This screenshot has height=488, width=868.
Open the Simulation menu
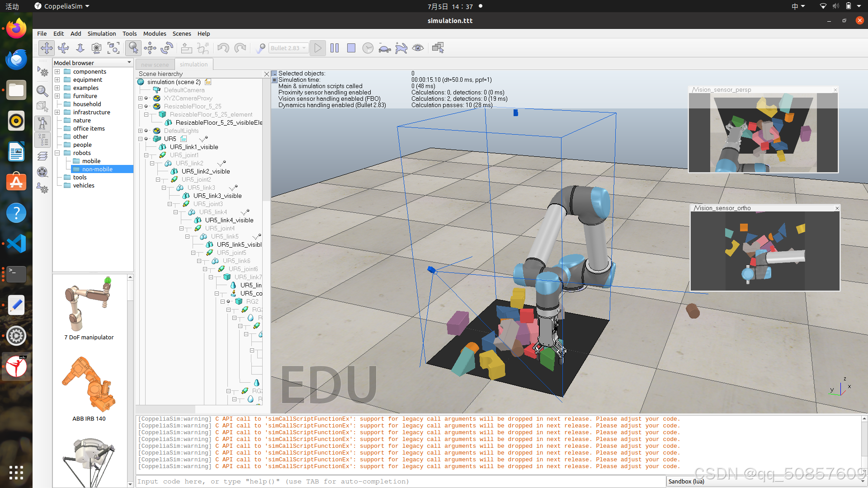[101, 33]
